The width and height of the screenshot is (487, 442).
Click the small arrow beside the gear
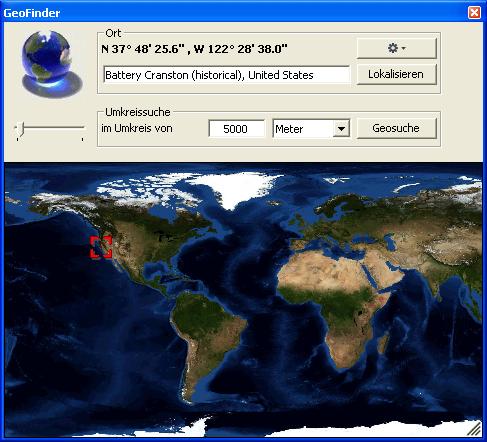(x=404, y=48)
